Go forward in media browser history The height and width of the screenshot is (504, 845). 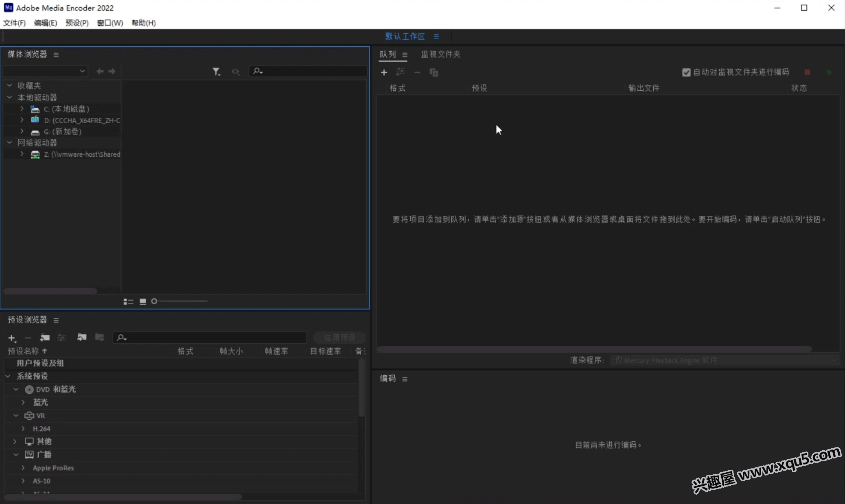click(112, 71)
